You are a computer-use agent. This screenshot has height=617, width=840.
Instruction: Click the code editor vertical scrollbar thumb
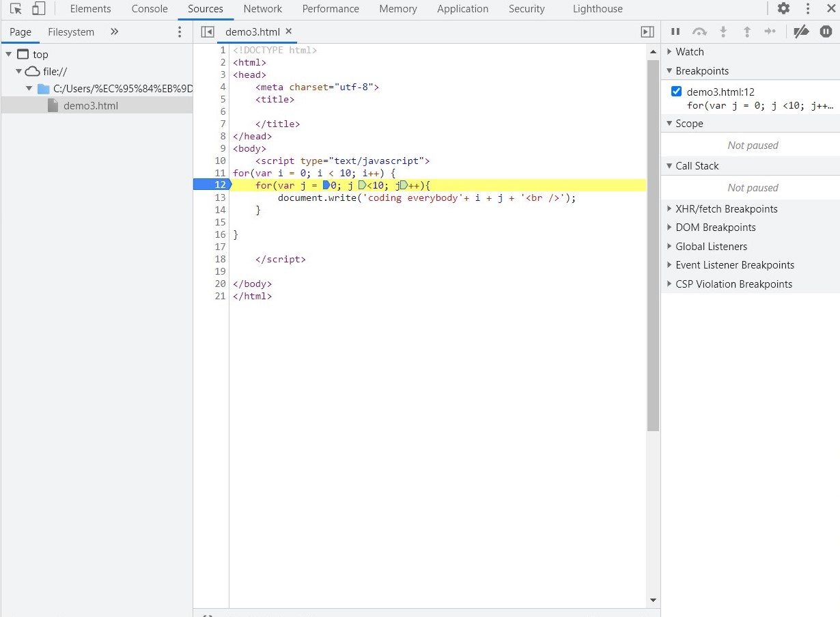[x=653, y=246]
